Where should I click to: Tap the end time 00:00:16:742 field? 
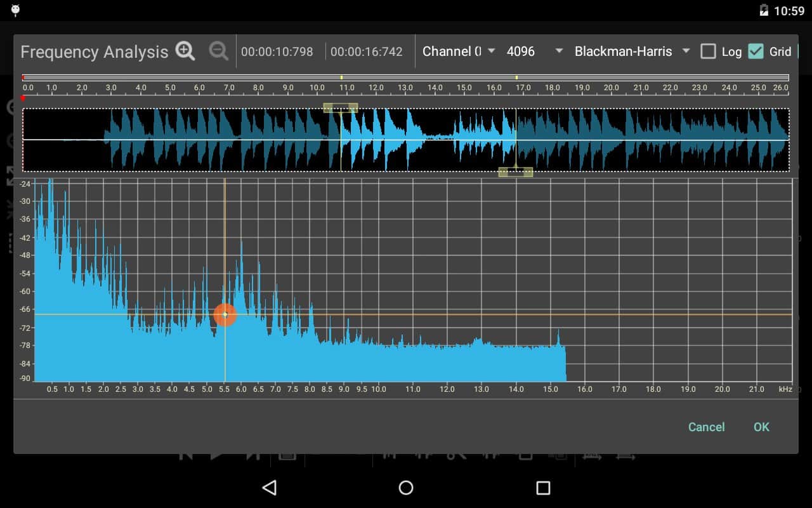(x=367, y=52)
